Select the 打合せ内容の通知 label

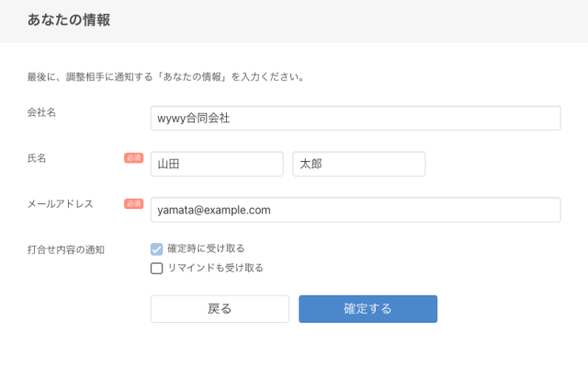(x=66, y=249)
